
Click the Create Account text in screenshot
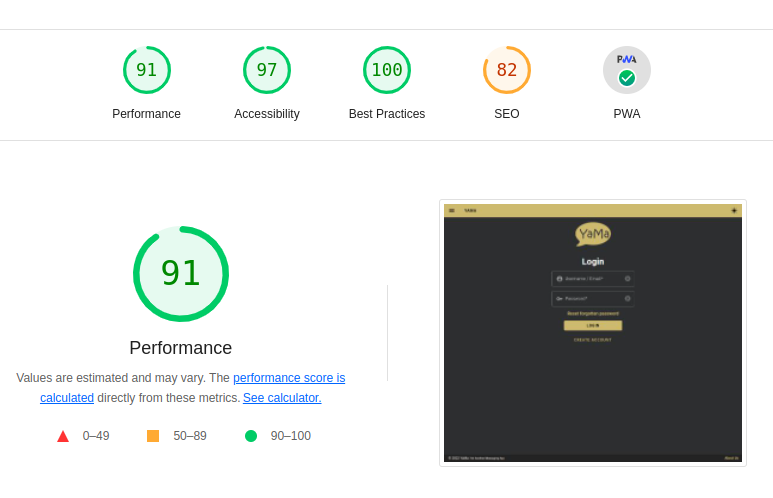click(593, 340)
